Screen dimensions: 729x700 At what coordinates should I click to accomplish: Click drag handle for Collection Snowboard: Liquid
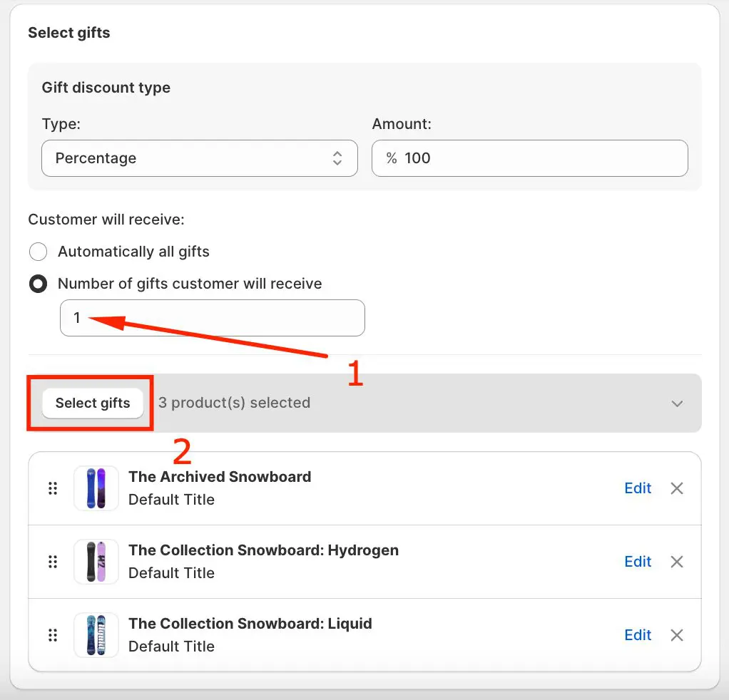click(x=52, y=635)
